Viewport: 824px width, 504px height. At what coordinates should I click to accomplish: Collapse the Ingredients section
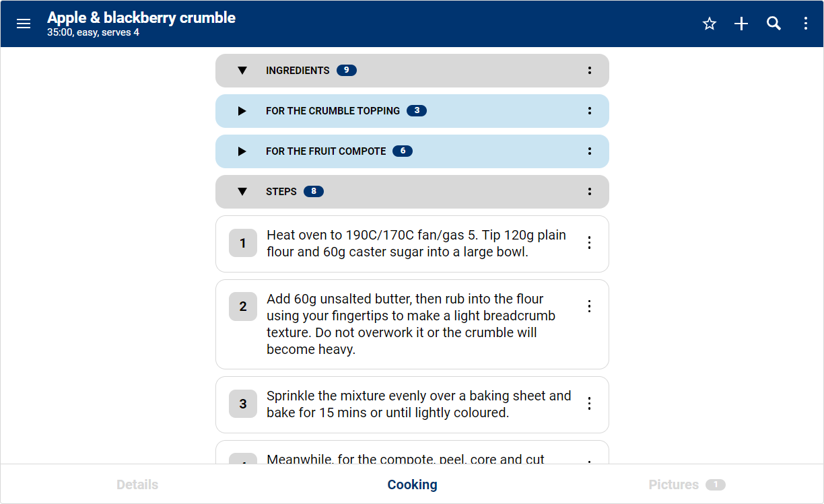(242, 71)
